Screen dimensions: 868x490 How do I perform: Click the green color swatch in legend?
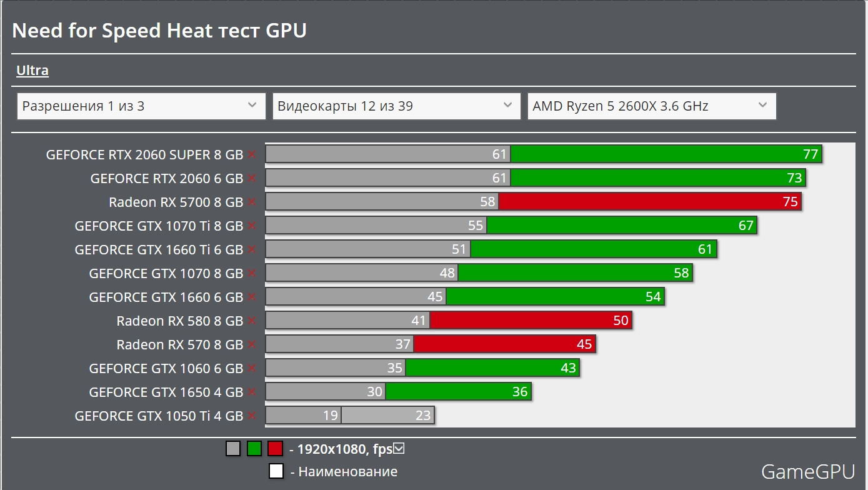click(254, 449)
